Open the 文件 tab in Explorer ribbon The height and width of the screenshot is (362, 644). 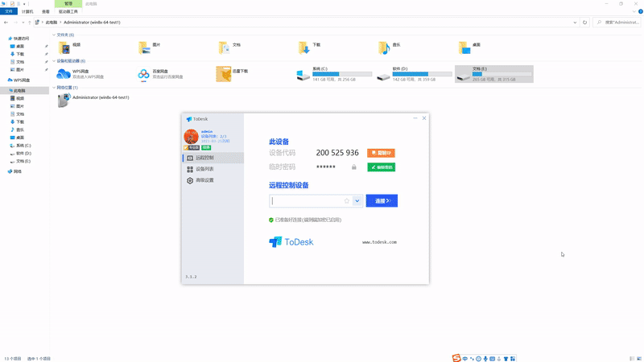tap(9, 11)
